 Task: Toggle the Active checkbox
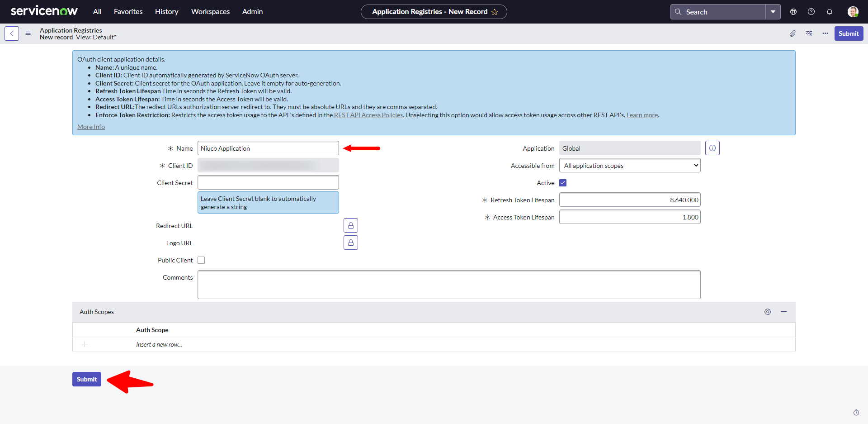point(563,183)
